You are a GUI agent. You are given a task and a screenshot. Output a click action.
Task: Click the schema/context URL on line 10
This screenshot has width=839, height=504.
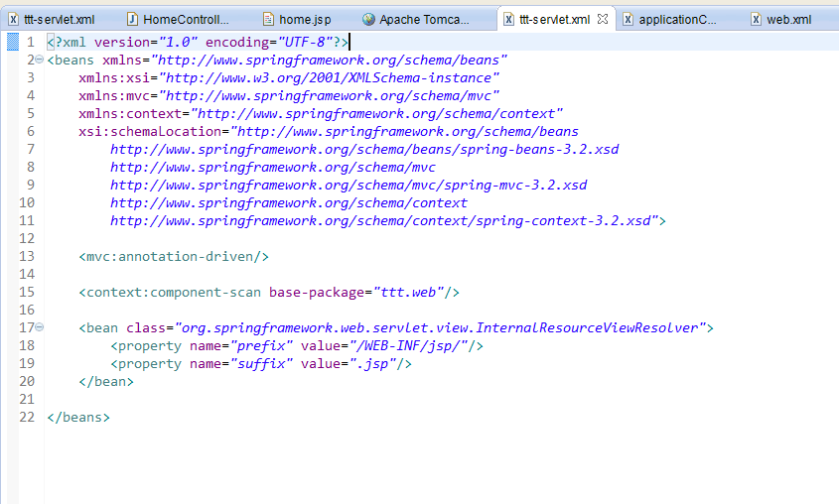point(289,203)
